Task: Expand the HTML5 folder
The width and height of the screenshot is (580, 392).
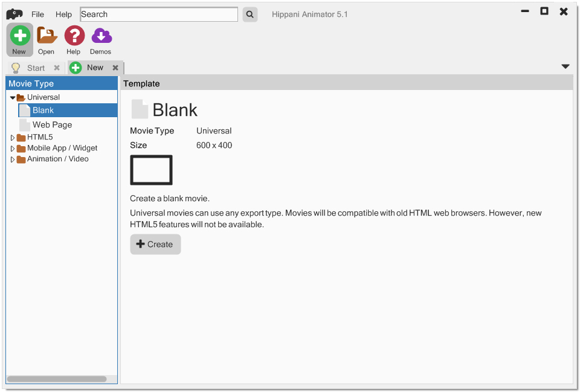Action: tap(13, 138)
